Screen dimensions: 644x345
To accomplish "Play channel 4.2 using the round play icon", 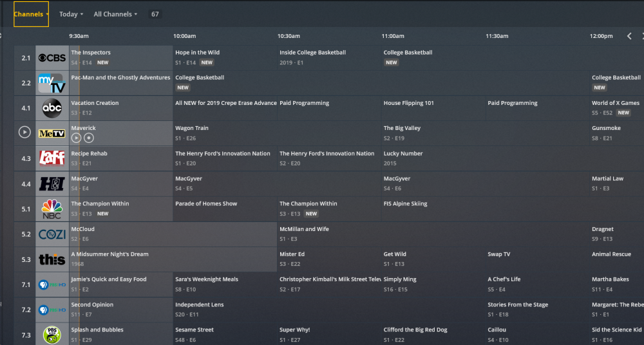I will pos(24,132).
